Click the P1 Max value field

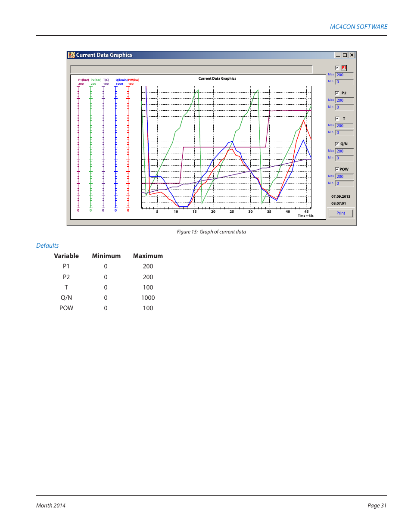coord(344,75)
